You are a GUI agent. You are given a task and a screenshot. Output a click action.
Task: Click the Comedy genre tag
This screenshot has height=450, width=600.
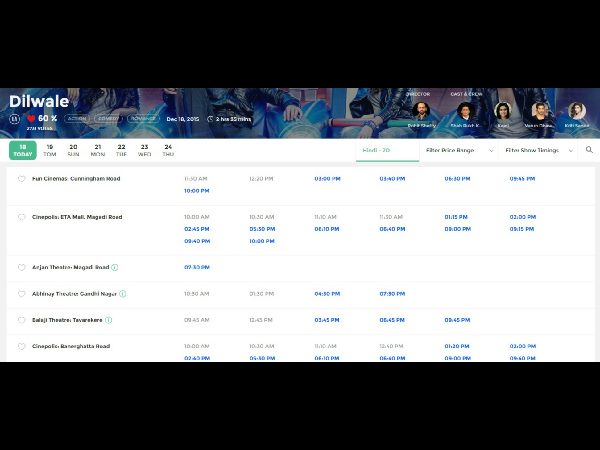click(108, 119)
